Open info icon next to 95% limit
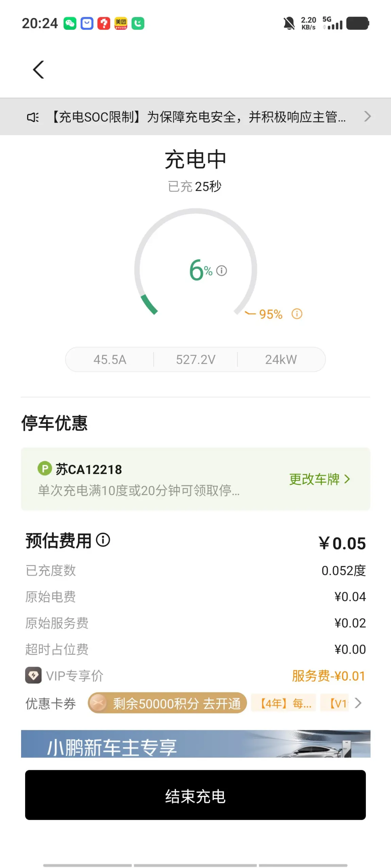Screen dimensions: 391x868 (x=297, y=314)
